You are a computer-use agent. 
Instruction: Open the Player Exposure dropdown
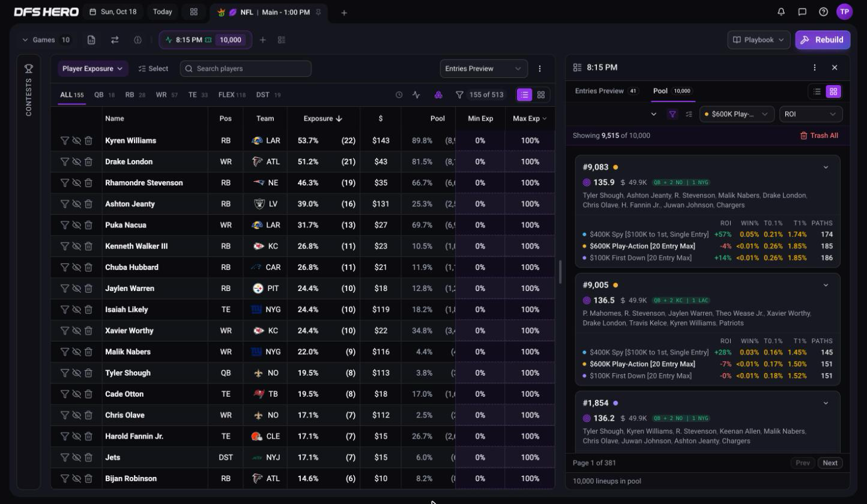(93, 68)
